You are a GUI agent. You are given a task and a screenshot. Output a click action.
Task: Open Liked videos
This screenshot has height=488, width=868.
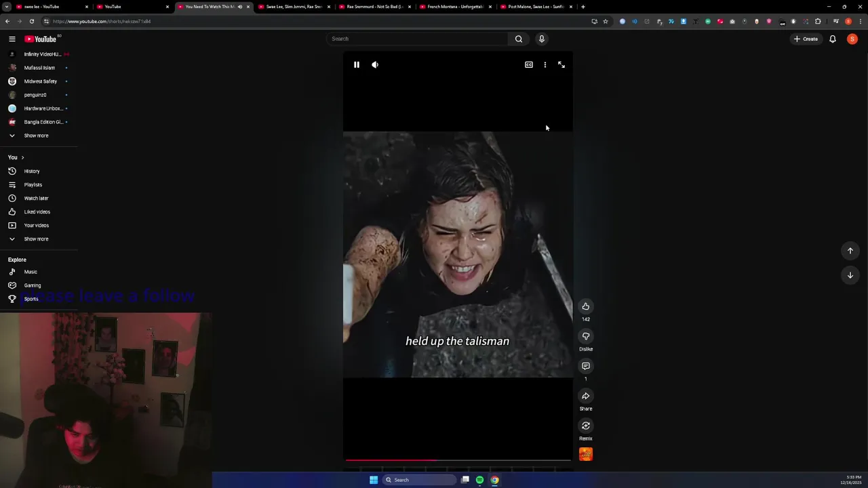(x=39, y=211)
